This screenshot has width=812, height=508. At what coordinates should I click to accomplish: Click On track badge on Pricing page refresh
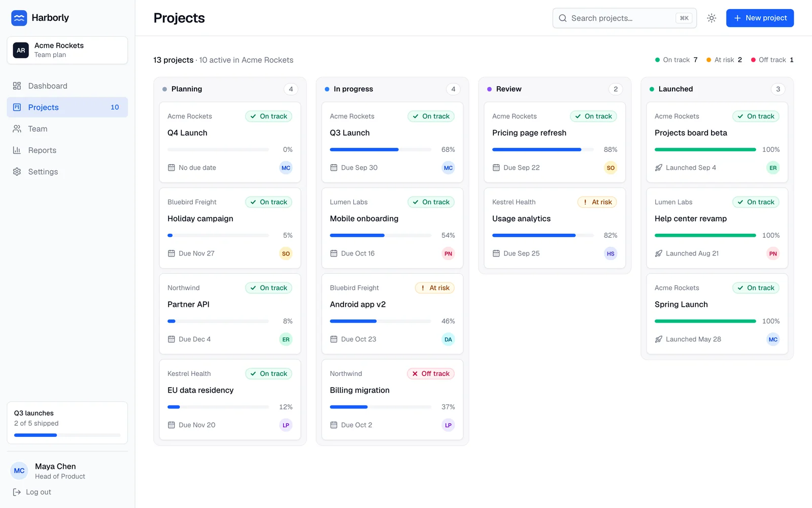[x=593, y=116]
